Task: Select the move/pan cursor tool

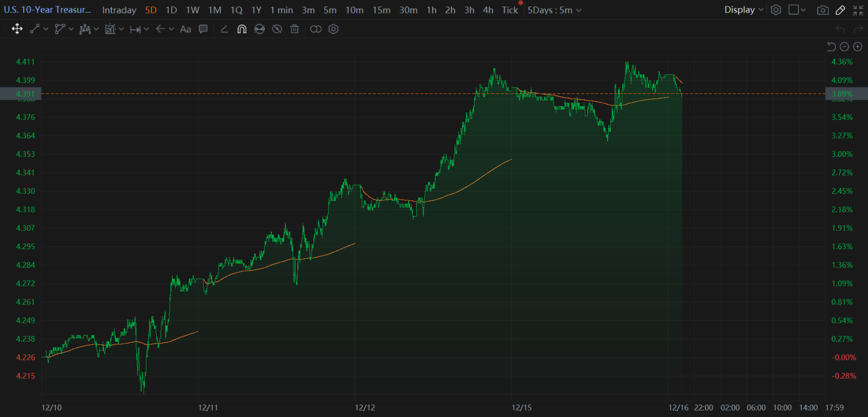Action: pyautogui.click(x=17, y=29)
